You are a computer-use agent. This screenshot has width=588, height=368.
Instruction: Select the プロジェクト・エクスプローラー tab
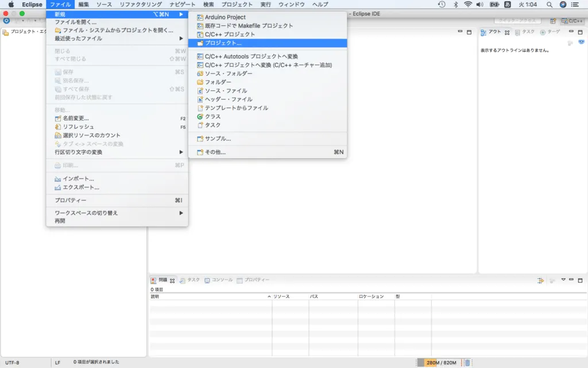25,32
